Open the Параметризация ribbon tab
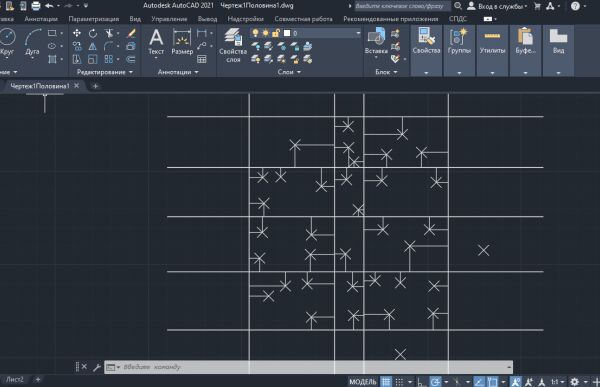Image resolution: width=600 pixels, height=387 pixels. (x=94, y=19)
